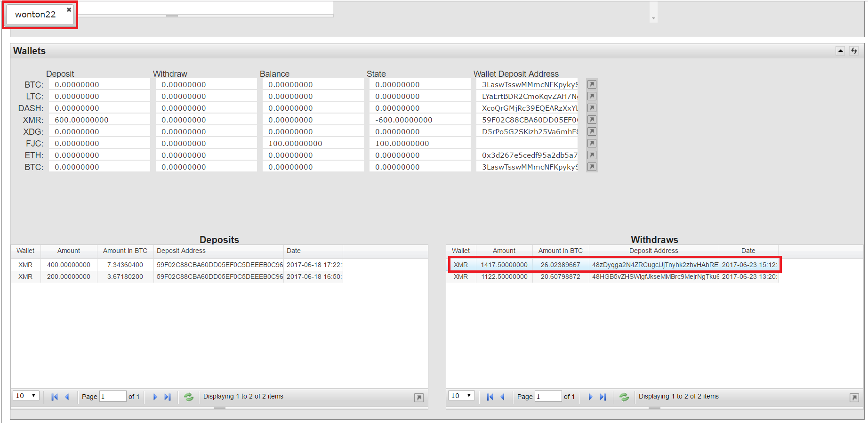Go to next page in Withdraws grid
Image resolution: width=868 pixels, height=423 pixels.
[x=591, y=397]
